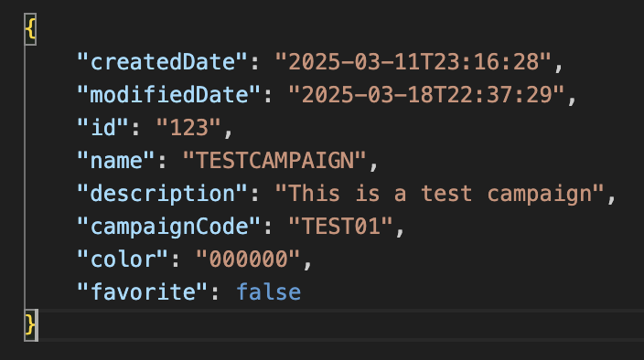Click the "id" key
The width and height of the screenshot is (644, 360).
[x=103, y=128]
